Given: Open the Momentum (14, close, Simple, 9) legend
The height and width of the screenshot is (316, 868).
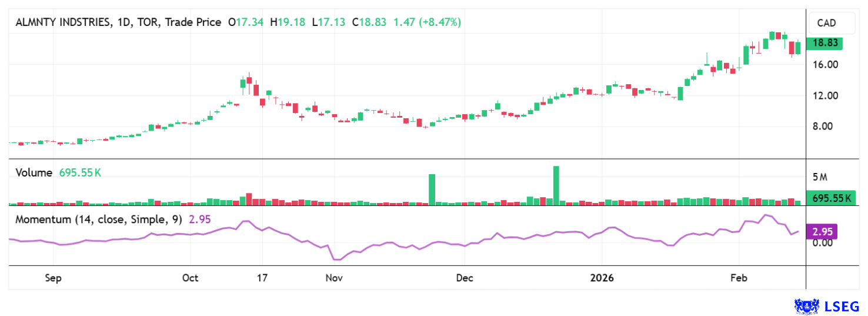Looking at the screenshot, I should click(x=99, y=219).
